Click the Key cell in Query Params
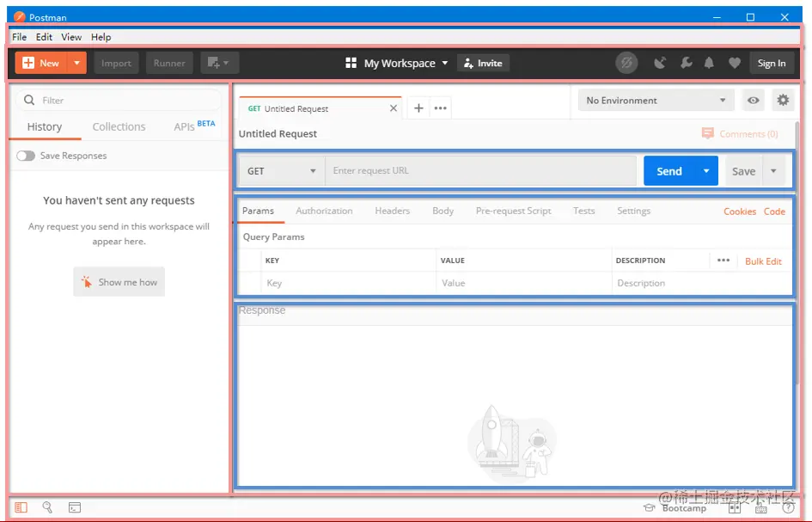Viewport: 812px width, 522px height. tap(349, 283)
